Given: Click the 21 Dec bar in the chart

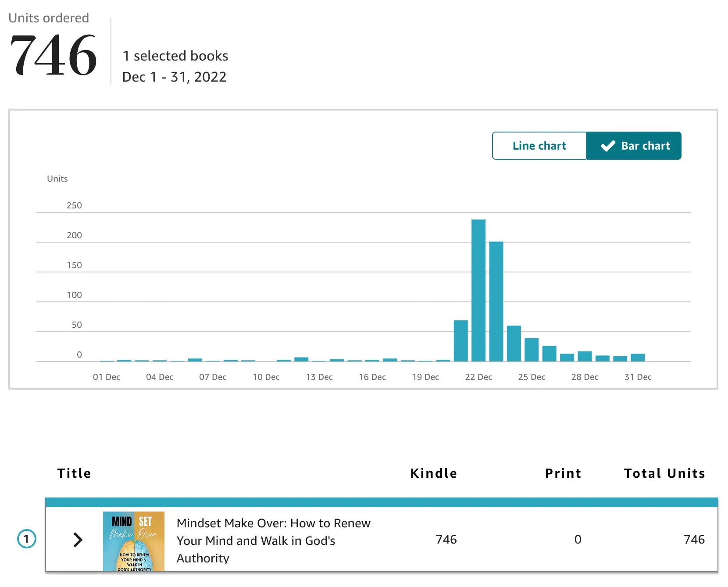Looking at the screenshot, I should click(461, 341).
